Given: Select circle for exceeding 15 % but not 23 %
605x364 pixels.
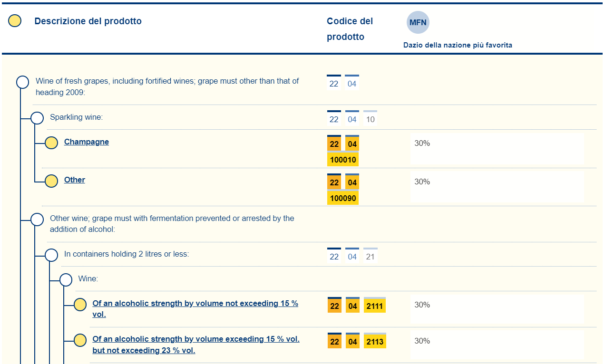Looking at the screenshot, I should coord(80,340).
